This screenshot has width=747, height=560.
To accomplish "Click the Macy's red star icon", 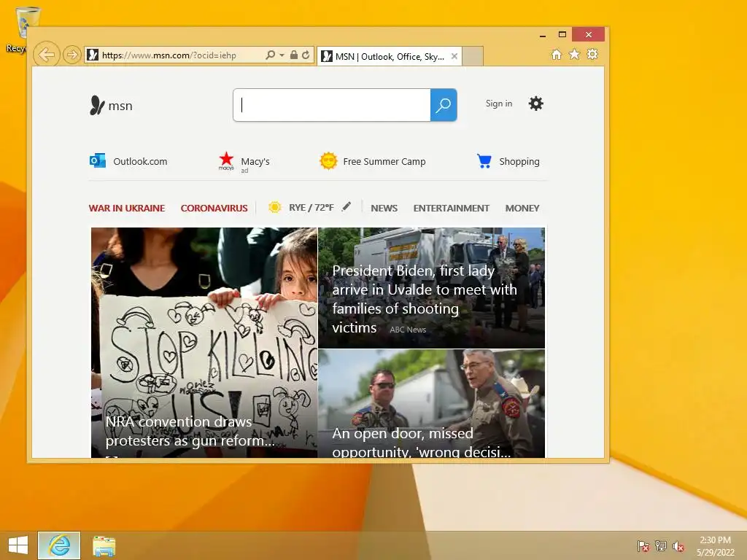I will 226,160.
